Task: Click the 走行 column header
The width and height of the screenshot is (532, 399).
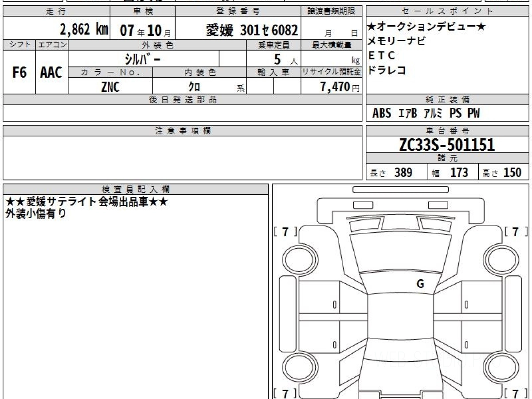Action: tap(56, 12)
